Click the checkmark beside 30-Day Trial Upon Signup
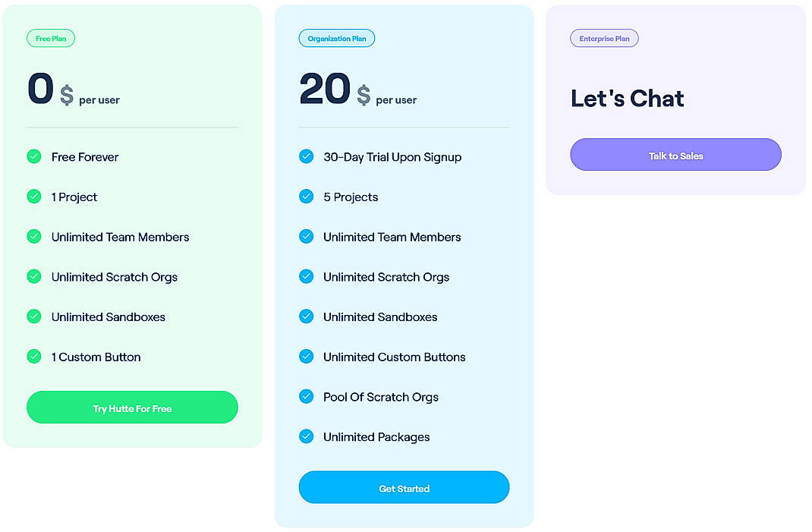This screenshot has height=532, width=812. pyautogui.click(x=306, y=156)
